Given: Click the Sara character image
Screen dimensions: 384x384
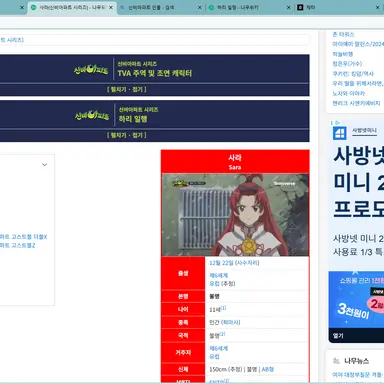Looking at the screenshot, I should click(x=235, y=215).
